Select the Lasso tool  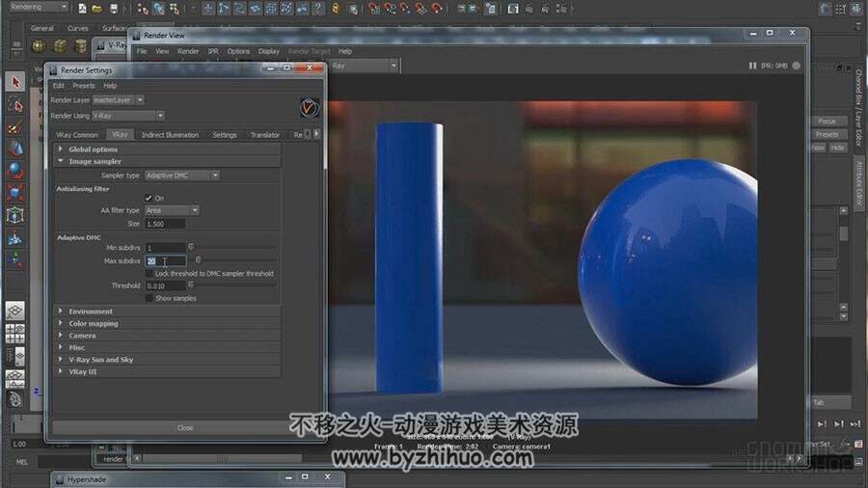tap(15, 105)
